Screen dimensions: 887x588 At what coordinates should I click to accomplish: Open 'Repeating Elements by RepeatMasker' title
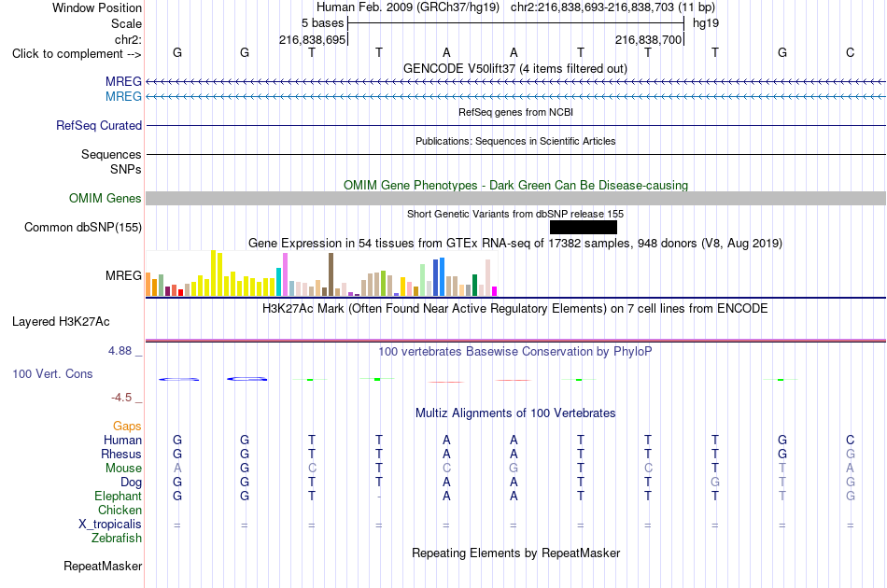[516, 553]
